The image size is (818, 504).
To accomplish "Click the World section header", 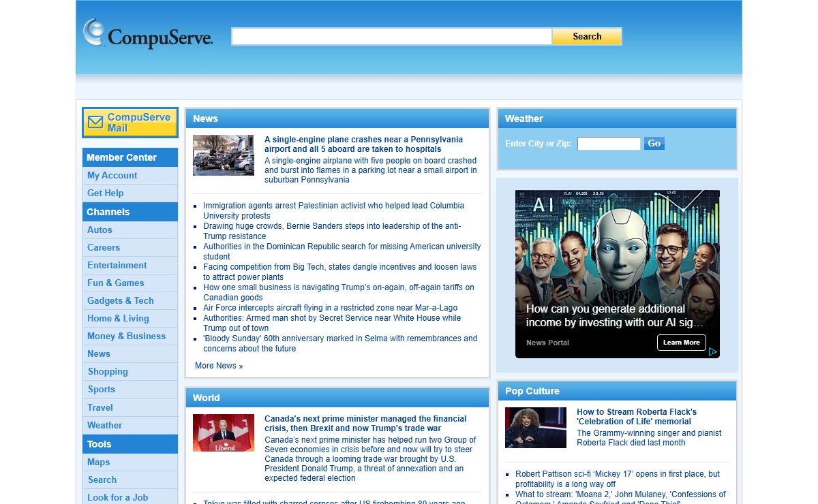I will point(337,398).
